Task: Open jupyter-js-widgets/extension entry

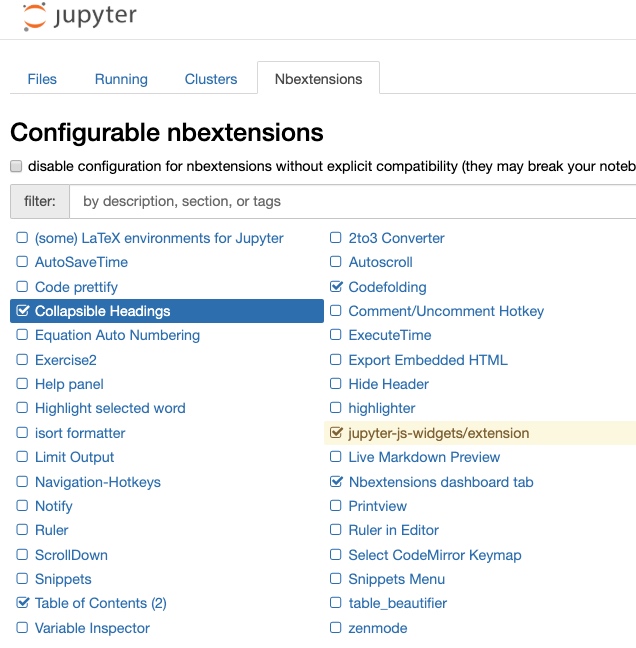Action: [438, 433]
